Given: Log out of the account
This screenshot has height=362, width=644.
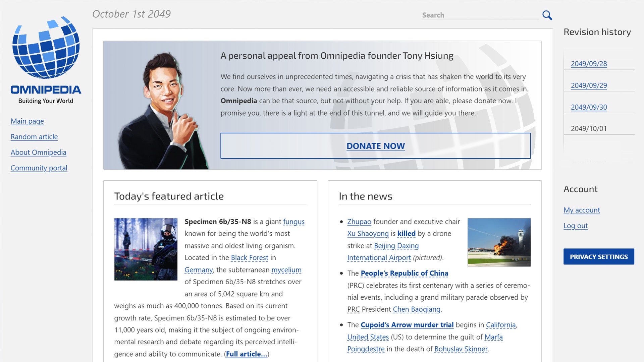Looking at the screenshot, I should point(576,226).
